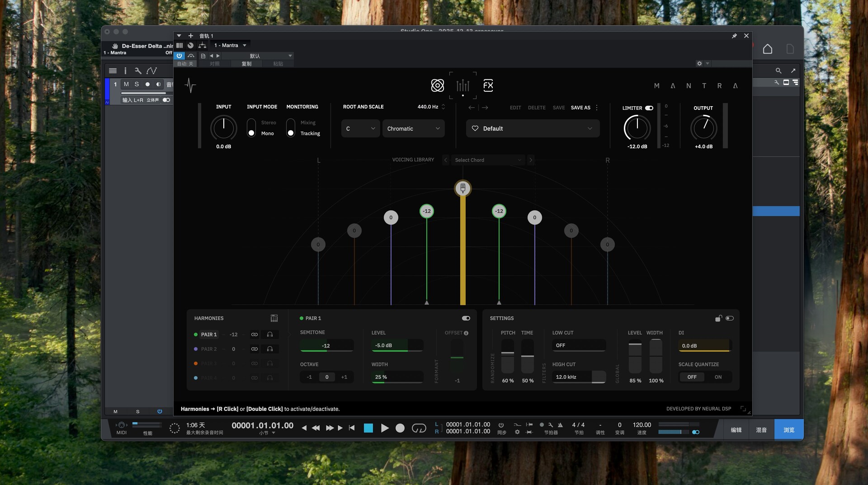The width and height of the screenshot is (868, 485).
Task: Toggle the LIMITER switch
Action: coord(649,108)
